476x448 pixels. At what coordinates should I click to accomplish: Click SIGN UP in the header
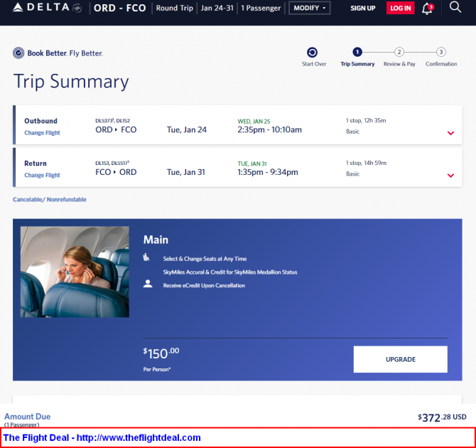[x=363, y=9]
